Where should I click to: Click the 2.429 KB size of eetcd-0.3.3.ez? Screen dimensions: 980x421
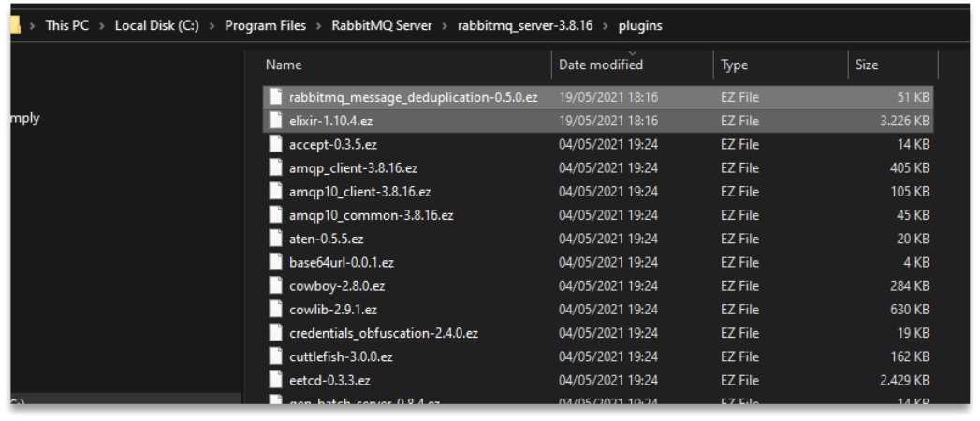904,381
